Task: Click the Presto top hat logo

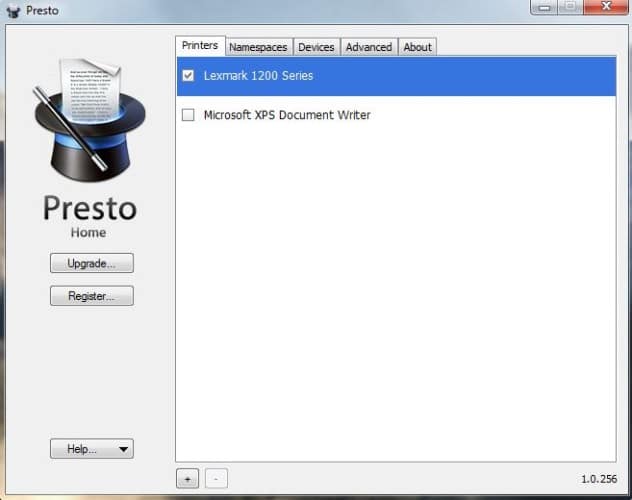Action: point(89,120)
